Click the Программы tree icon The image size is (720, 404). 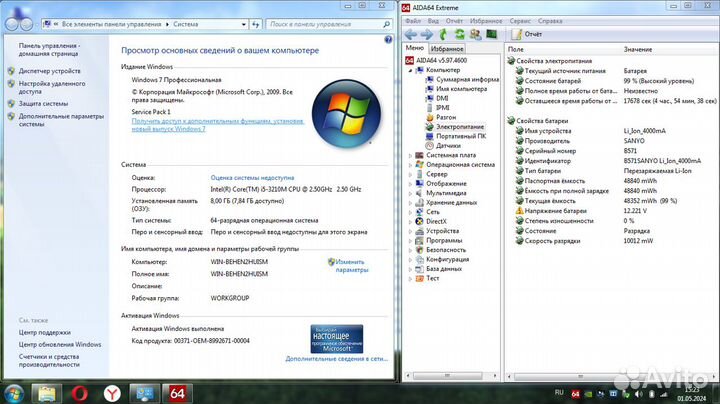pos(419,241)
